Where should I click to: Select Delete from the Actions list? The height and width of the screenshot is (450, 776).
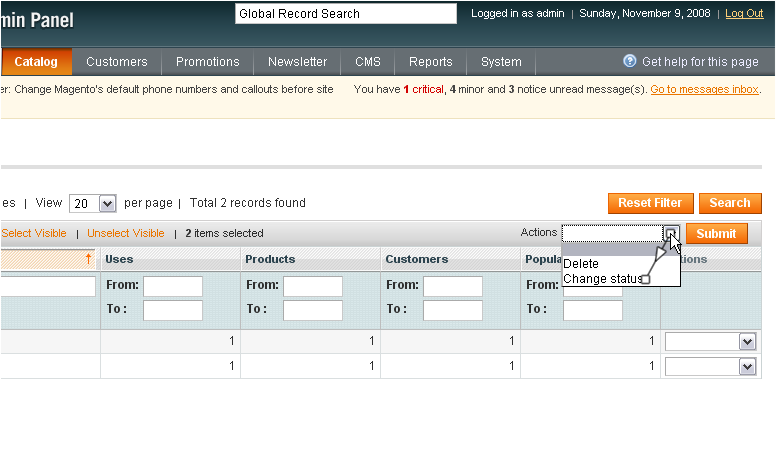pos(581,263)
